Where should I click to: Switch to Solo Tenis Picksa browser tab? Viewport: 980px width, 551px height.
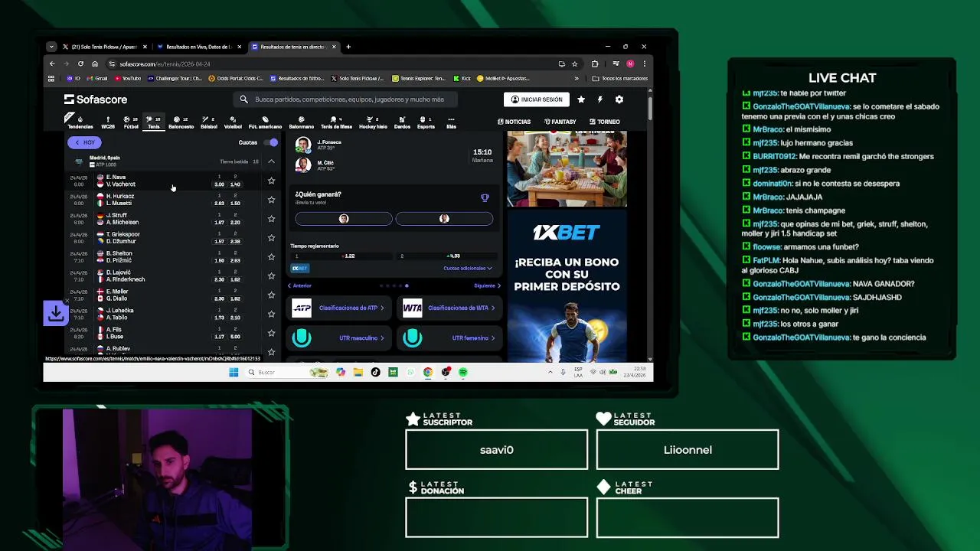coord(103,47)
